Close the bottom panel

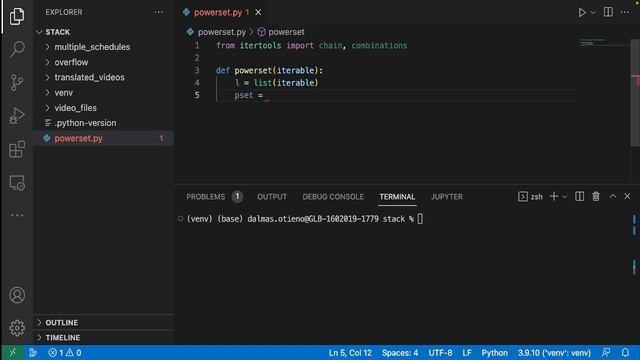[x=627, y=196]
